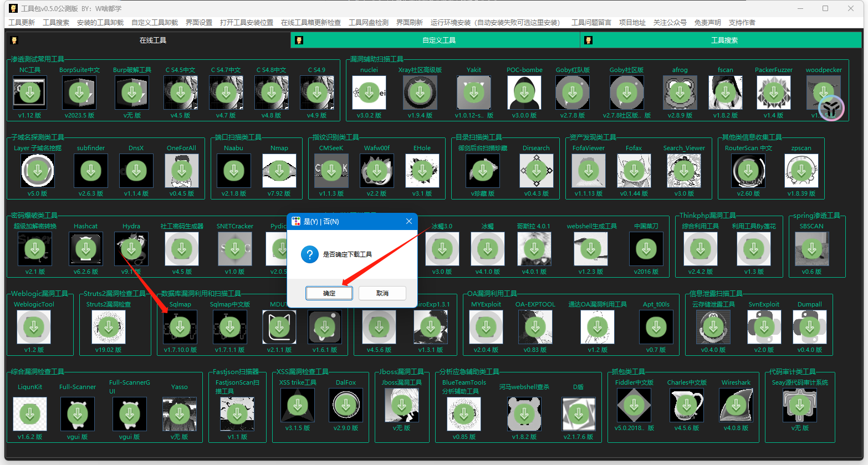This screenshot has width=868, height=465.
Task: Click the 取消 button in the dialog
Action: coord(382,293)
